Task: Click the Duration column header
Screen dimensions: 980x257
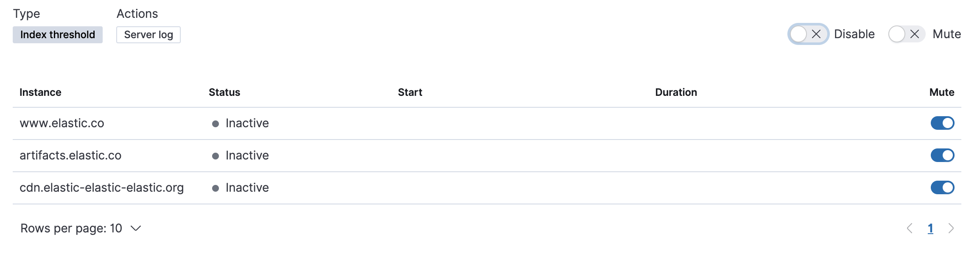Action: click(x=675, y=92)
